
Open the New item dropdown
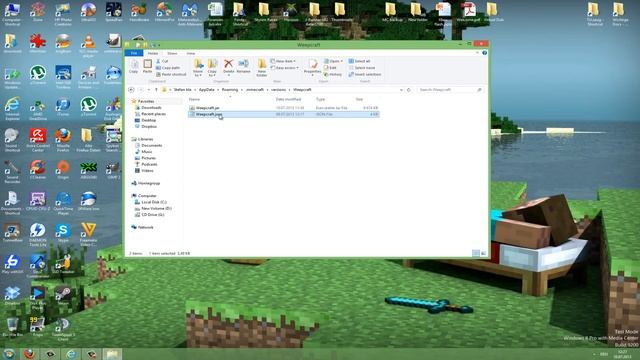tap(283, 61)
